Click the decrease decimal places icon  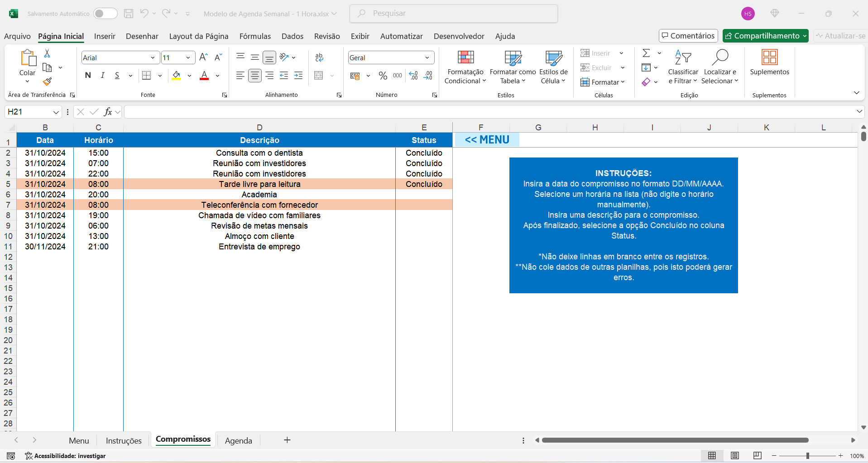tap(428, 76)
